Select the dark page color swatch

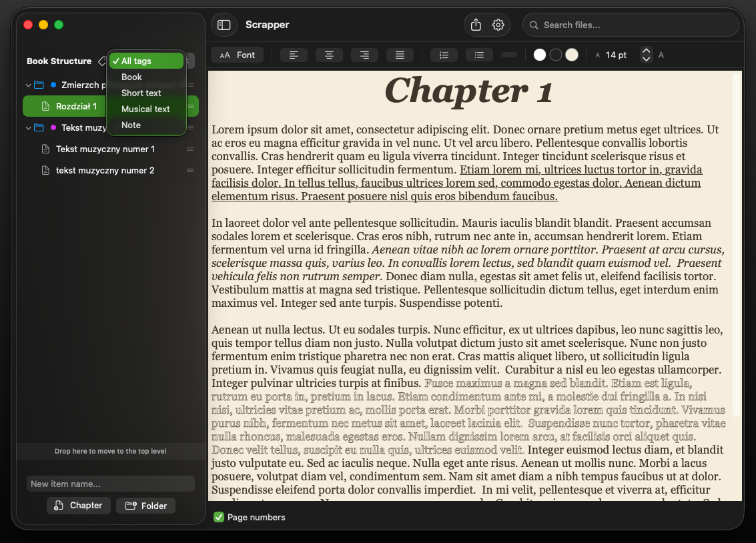(x=555, y=55)
